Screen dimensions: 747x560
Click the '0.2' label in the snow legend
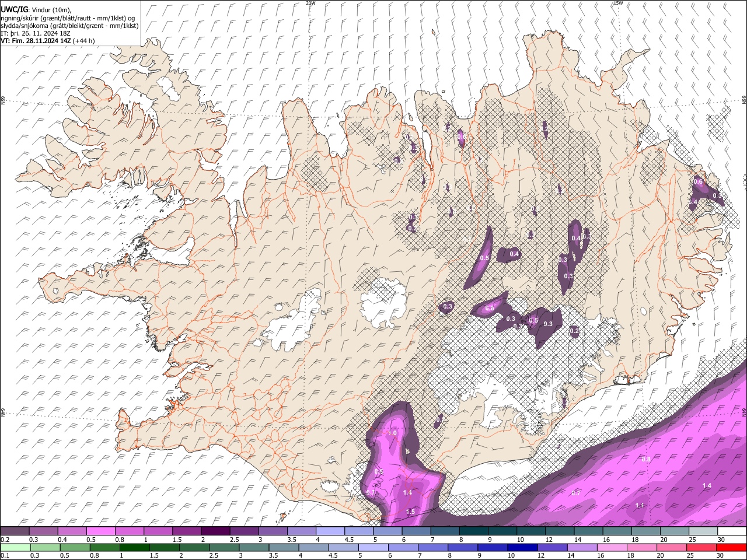click(5, 540)
